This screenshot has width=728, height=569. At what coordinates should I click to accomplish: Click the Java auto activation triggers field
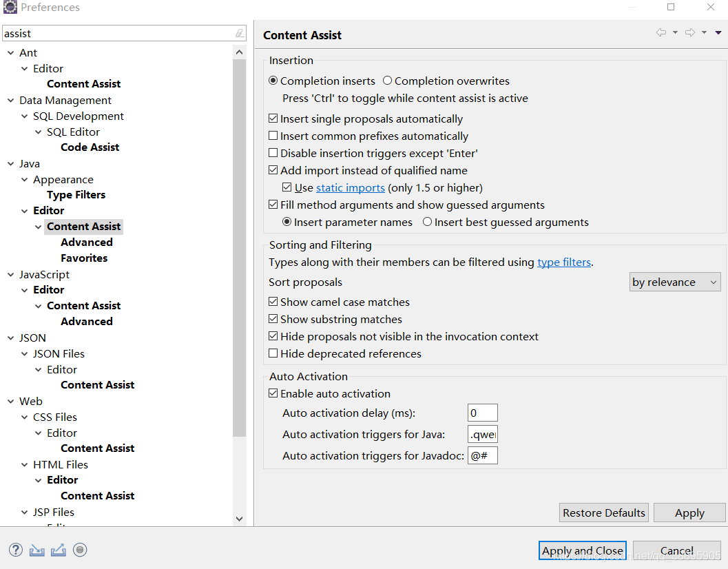[482, 434]
